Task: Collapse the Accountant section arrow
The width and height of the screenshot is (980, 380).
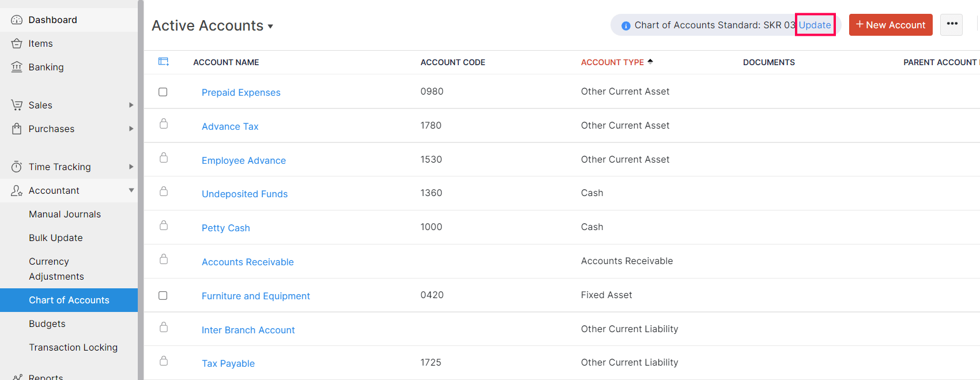Action: (x=131, y=190)
